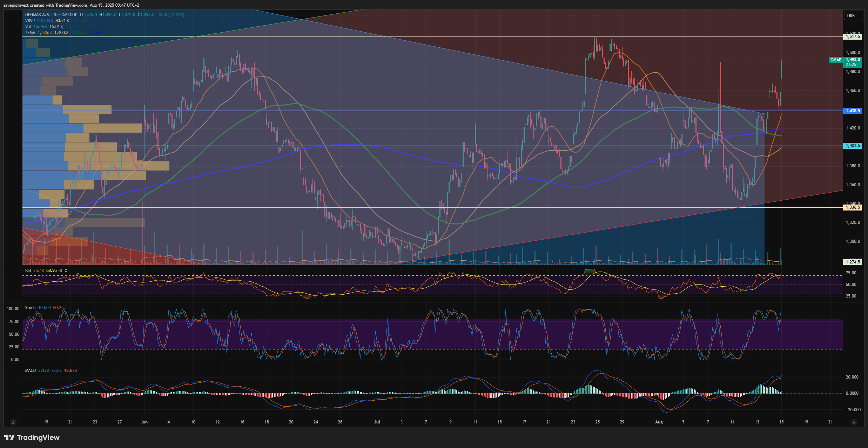This screenshot has height=448, width=868.
Task: Select the 4EMA indicator legend
Action: point(30,33)
